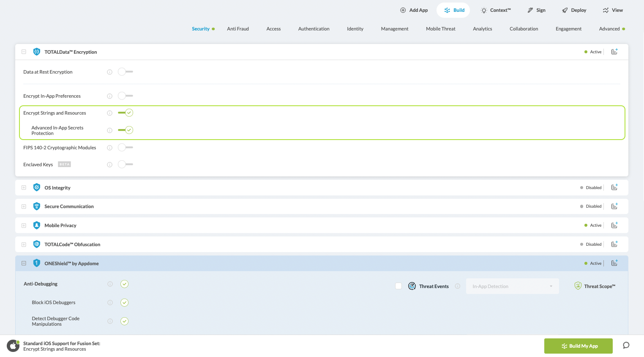The width and height of the screenshot is (644, 357).
Task: Turn off Encrypt Strings and Resources toggle
Action: 126,113
